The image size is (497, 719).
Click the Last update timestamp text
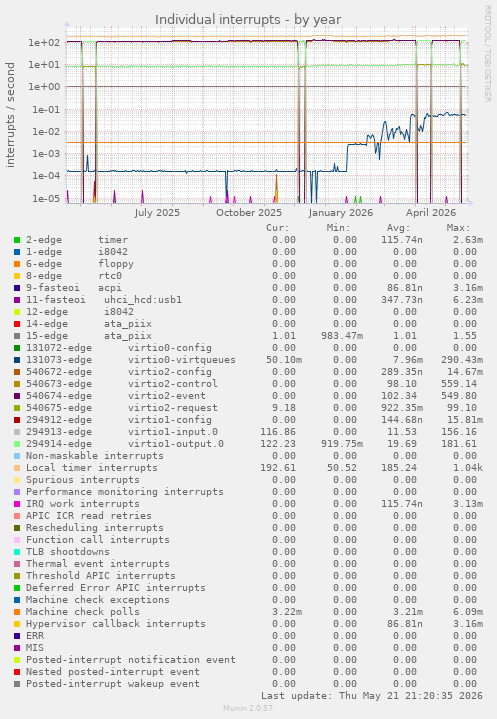(x=372, y=696)
